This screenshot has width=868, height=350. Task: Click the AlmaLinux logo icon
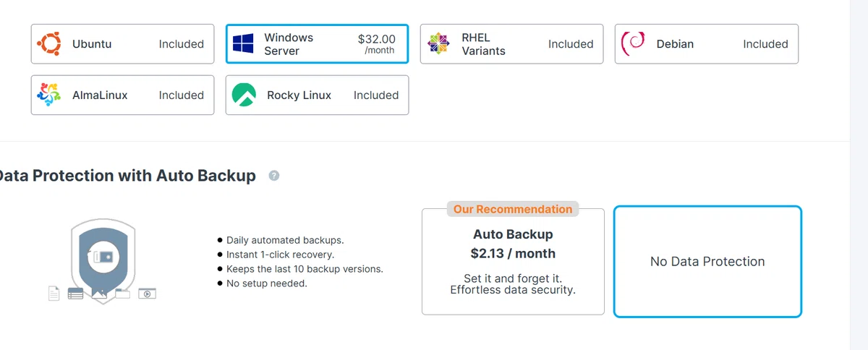point(48,95)
